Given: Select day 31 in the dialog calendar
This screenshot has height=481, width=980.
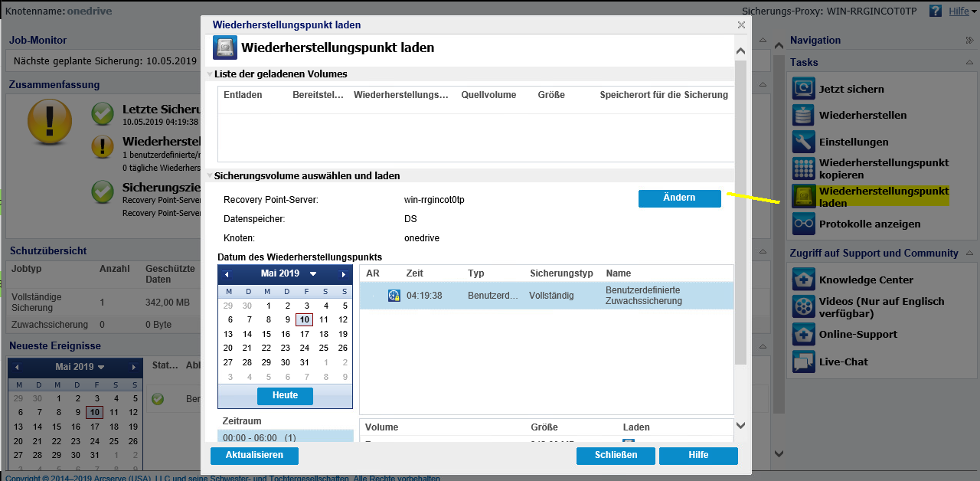Looking at the screenshot, I should point(305,362).
